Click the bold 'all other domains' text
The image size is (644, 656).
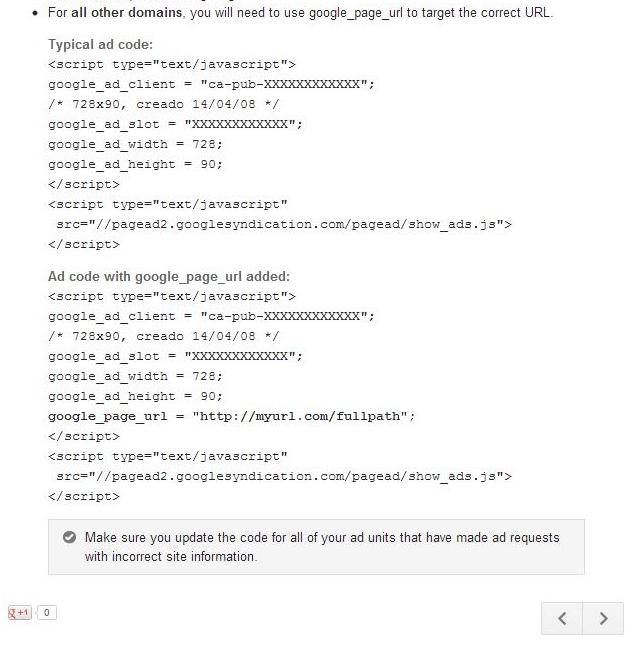(x=126, y=13)
